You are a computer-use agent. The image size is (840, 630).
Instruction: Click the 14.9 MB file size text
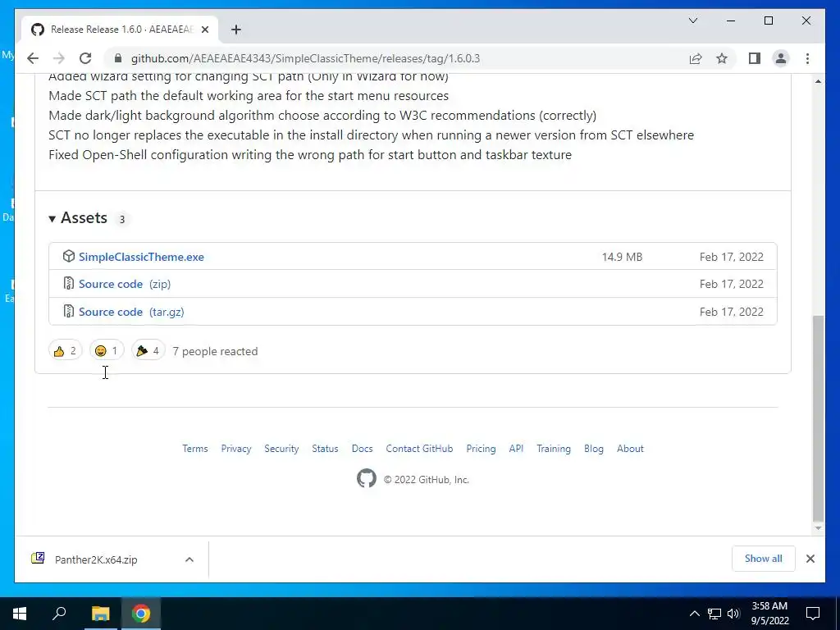622,257
